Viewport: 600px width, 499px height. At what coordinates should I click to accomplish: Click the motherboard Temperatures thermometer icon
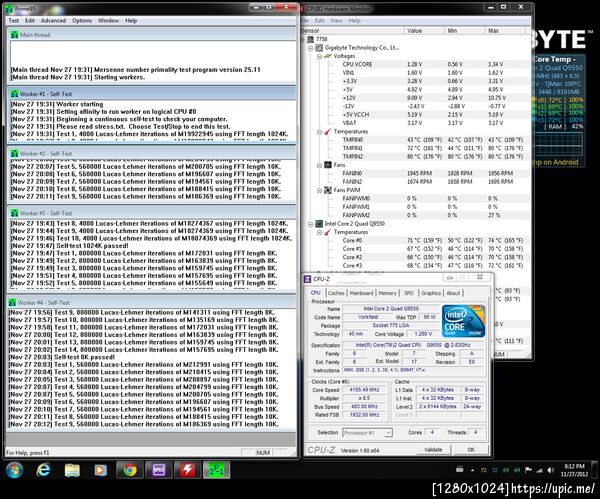click(328, 132)
